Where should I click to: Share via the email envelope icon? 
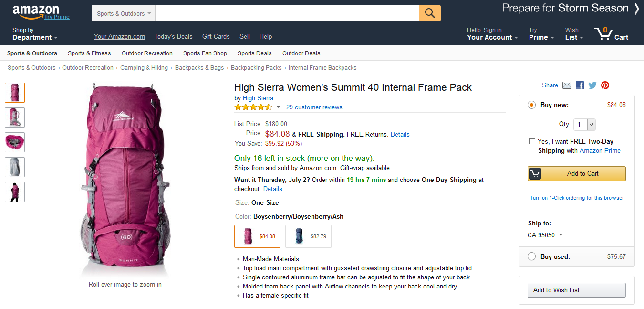tap(567, 85)
